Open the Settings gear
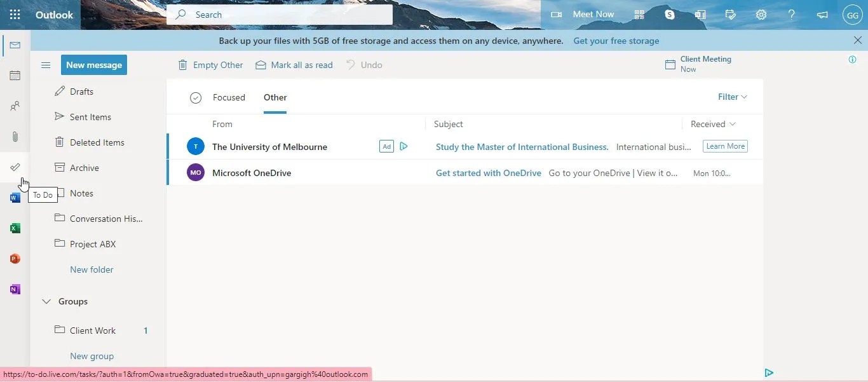 [x=761, y=15]
